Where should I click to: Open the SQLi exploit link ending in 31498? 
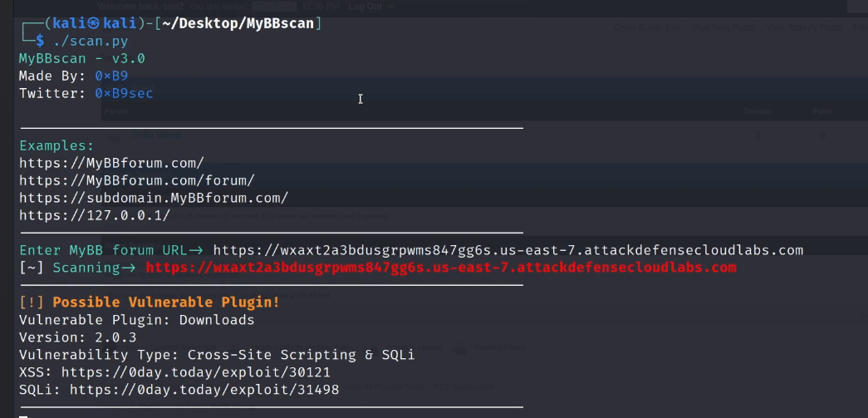[204, 390]
